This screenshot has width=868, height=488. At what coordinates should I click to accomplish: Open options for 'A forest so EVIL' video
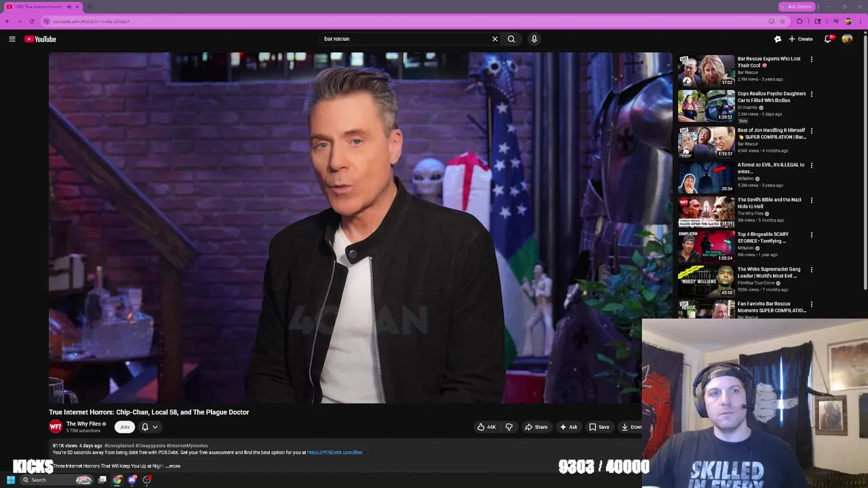[811, 165]
